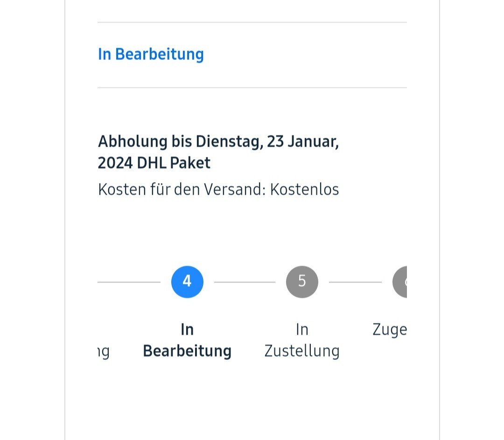Open the blue "In Bearbeitung" status heading
Viewport: 504px width, 440px height.
pos(151,54)
